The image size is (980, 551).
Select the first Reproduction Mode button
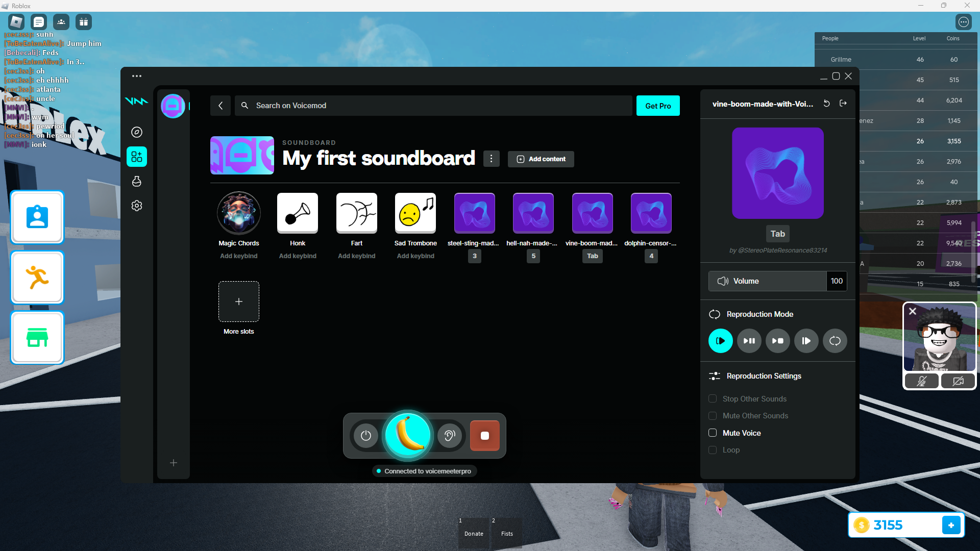721,341
